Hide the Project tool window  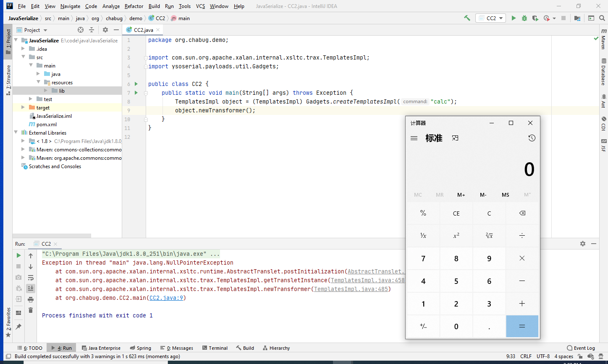(116, 30)
